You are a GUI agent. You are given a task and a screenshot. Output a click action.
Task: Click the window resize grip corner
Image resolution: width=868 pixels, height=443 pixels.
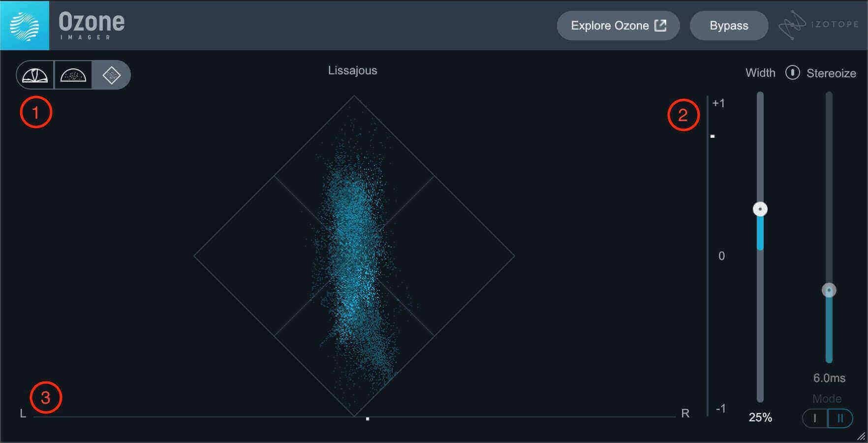click(861, 436)
